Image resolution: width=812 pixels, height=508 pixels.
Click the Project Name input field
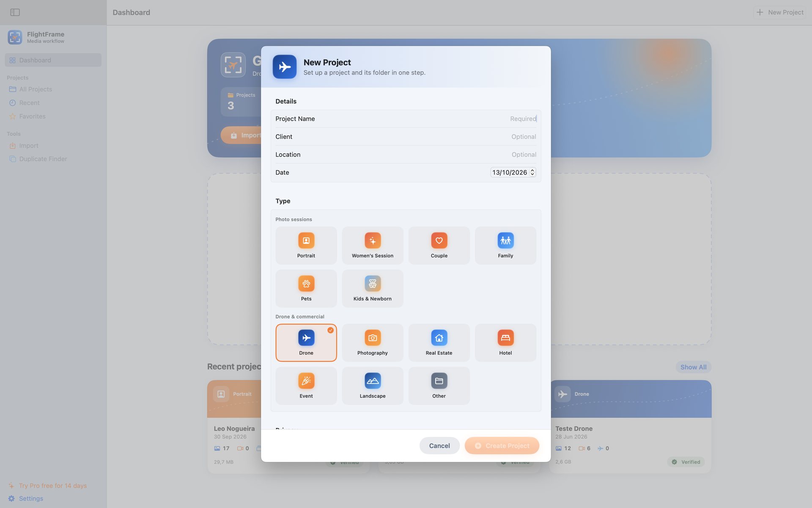(x=406, y=119)
